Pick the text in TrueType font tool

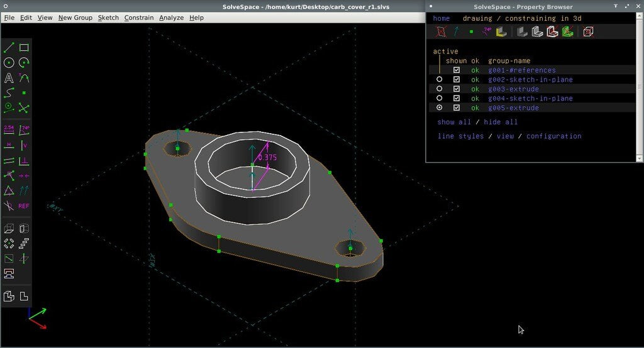pos(9,78)
